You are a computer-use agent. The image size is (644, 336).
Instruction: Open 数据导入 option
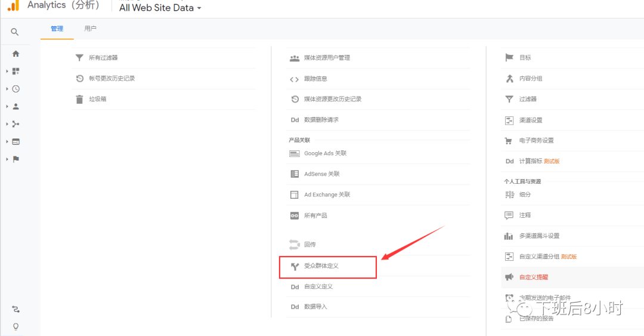[315, 307]
